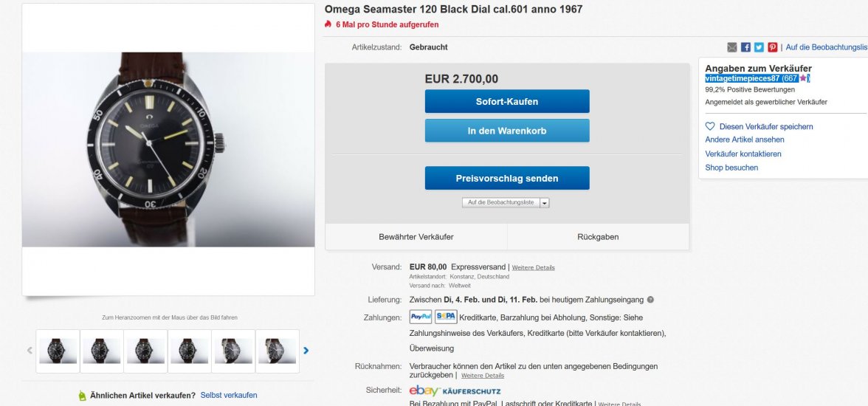Viewport: 868px width, 406px height.
Task: Show next thumbnails with right chevron
Action: [306, 351]
